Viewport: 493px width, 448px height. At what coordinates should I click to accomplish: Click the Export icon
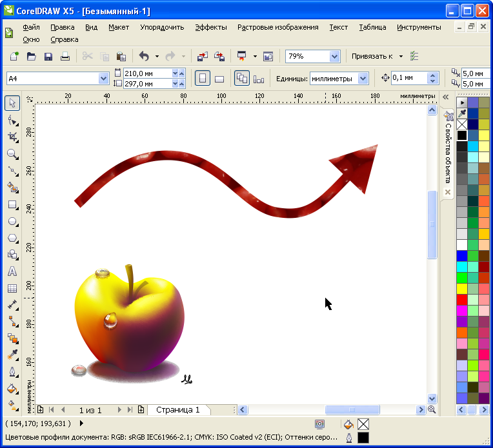point(219,57)
